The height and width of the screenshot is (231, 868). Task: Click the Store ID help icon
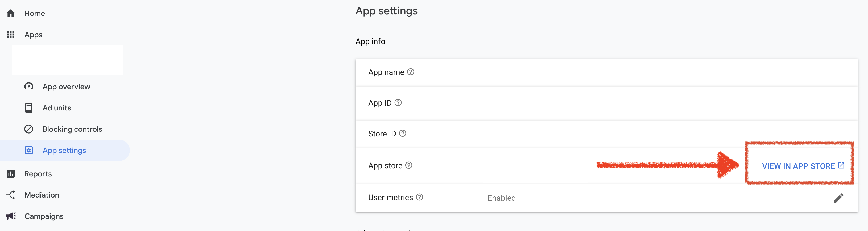tap(402, 134)
